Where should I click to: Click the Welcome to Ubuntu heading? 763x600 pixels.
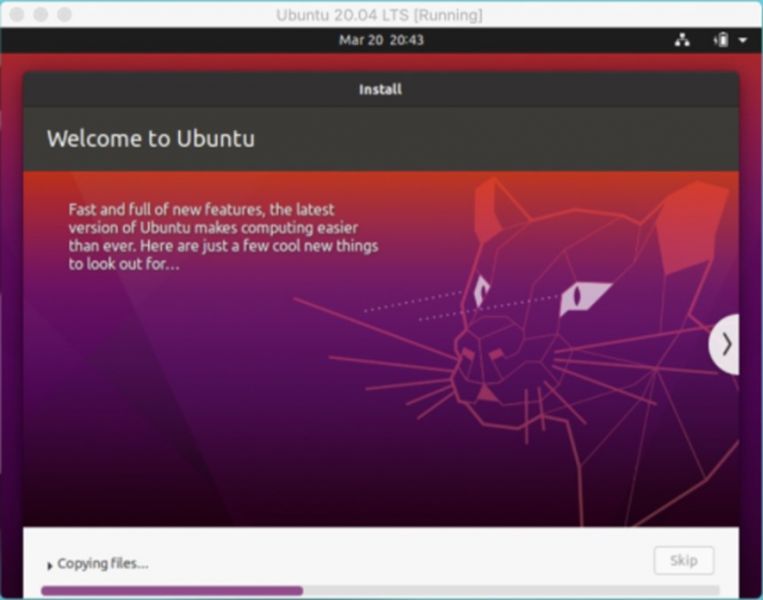pyautogui.click(x=151, y=139)
